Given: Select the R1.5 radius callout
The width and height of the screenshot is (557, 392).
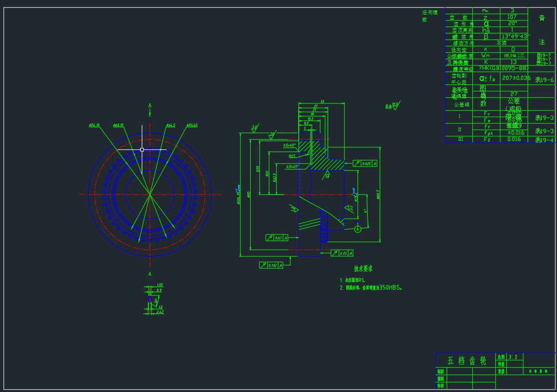Looking at the screenshot, I should click(x=292, y=156).
